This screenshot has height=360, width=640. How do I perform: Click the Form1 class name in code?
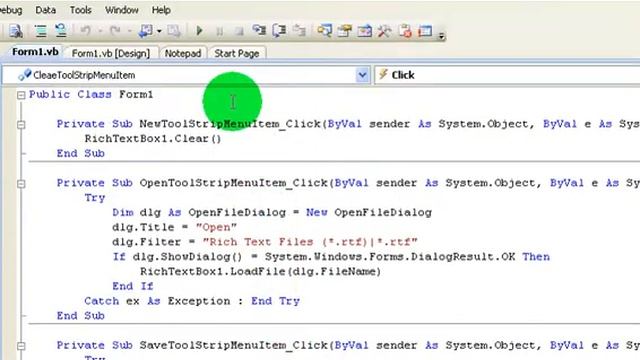pyautogui.click(x=136, y=94)
